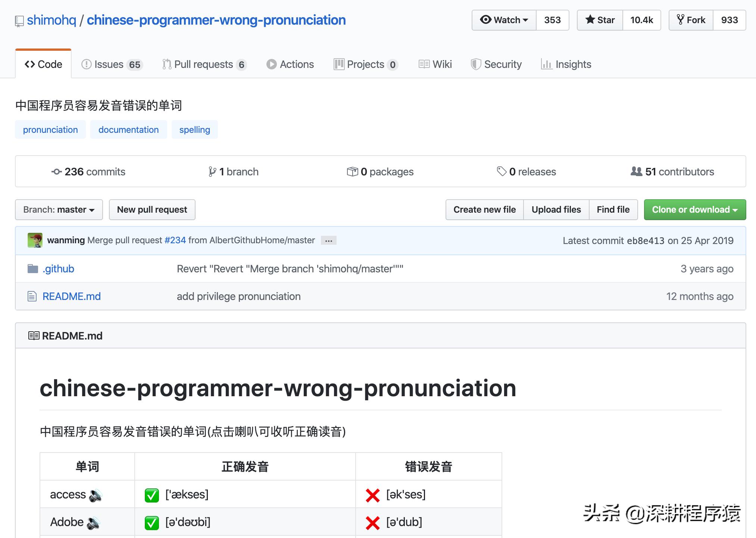Click the pronunciation topic label
Screen dimensions: 756x538
(50, 129)
